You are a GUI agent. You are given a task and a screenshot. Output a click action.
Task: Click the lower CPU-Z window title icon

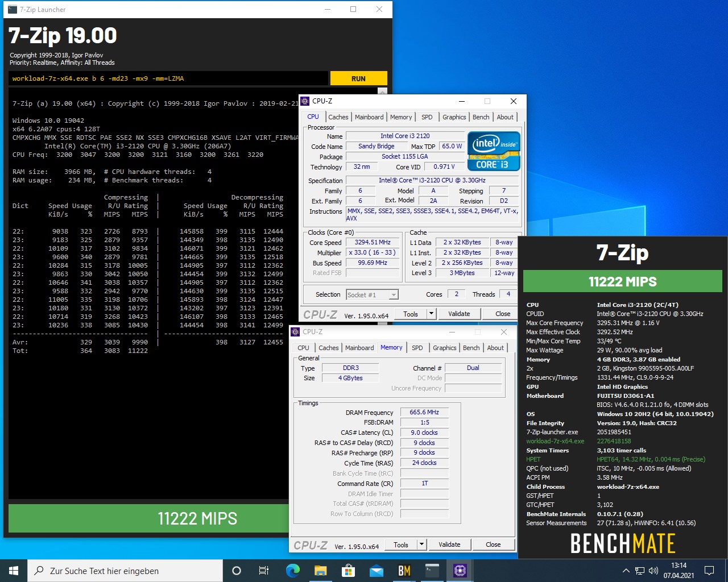point(296,332)
